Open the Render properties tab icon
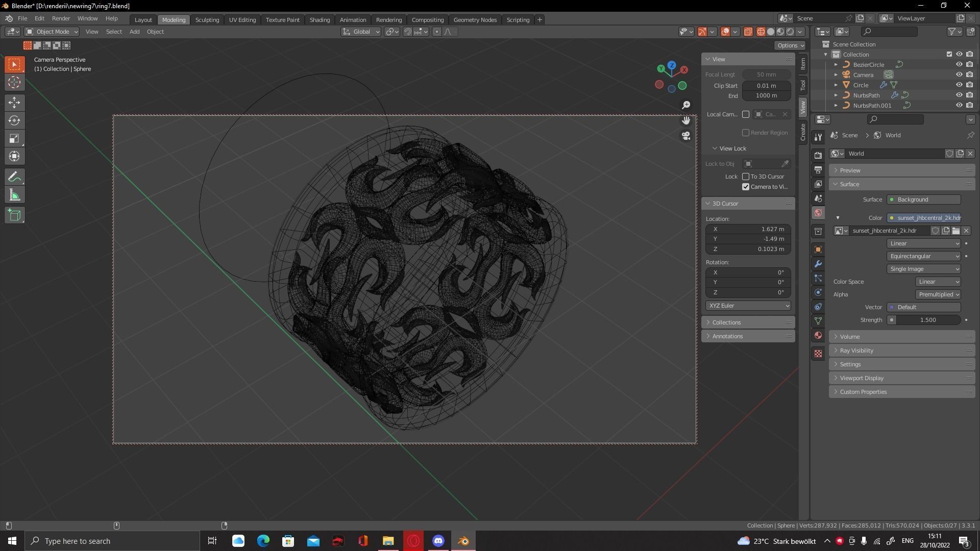Screen dimensions: 980x551 pyautogui.click(x=818, y=155)
